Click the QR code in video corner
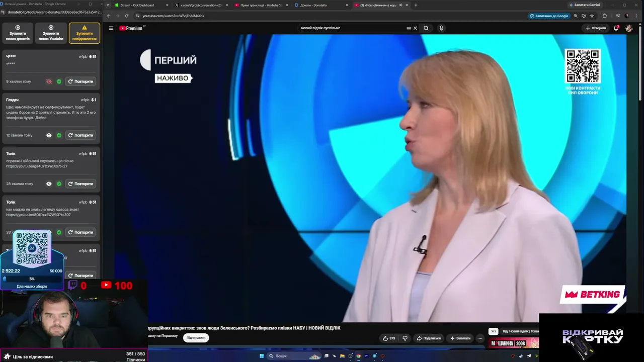 (x=583, y=66)
